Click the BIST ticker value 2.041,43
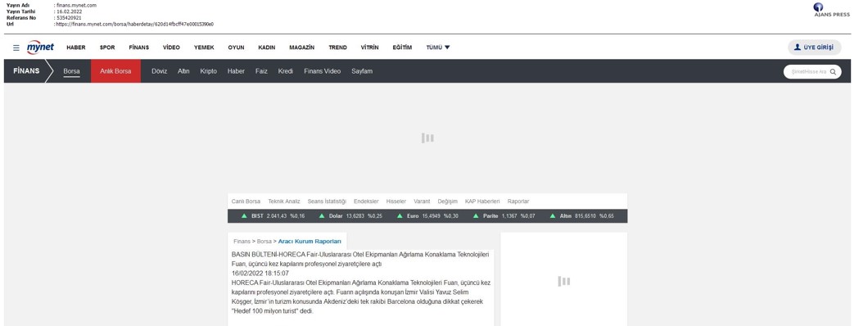 (276, 216)
